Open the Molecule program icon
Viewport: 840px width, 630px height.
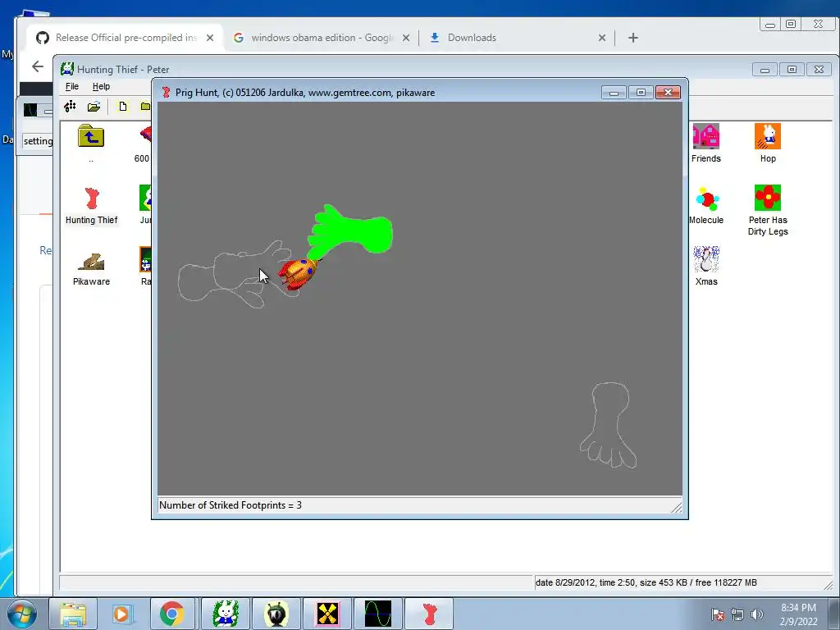click(707, 199)
